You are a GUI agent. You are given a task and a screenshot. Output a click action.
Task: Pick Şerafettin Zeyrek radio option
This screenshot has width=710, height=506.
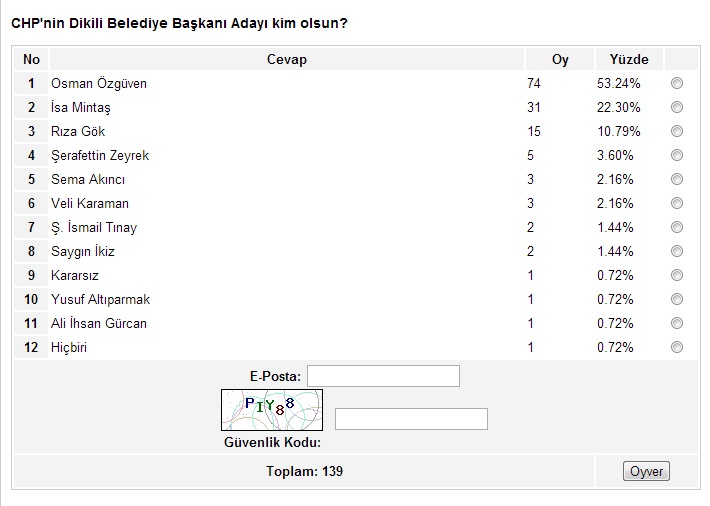pos(677,155)
